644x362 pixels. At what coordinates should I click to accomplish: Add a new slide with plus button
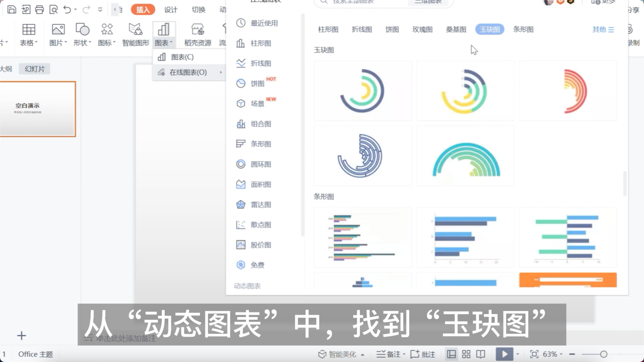point(21,335)
